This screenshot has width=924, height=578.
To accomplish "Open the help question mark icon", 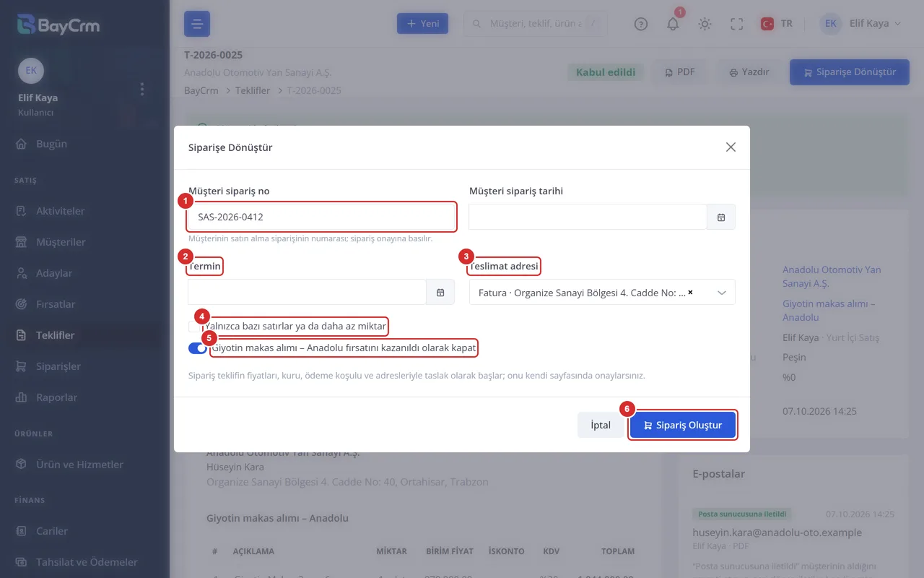I will 641,24.
